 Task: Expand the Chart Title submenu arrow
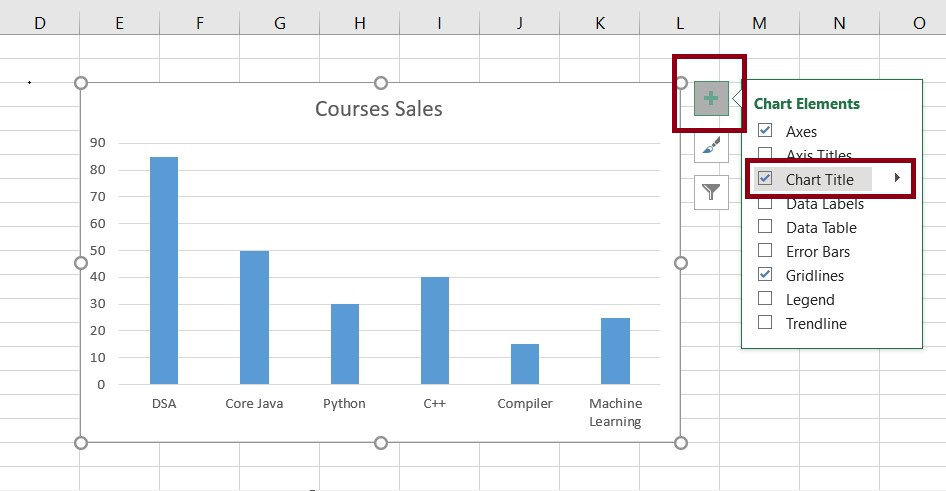[897, 179]
